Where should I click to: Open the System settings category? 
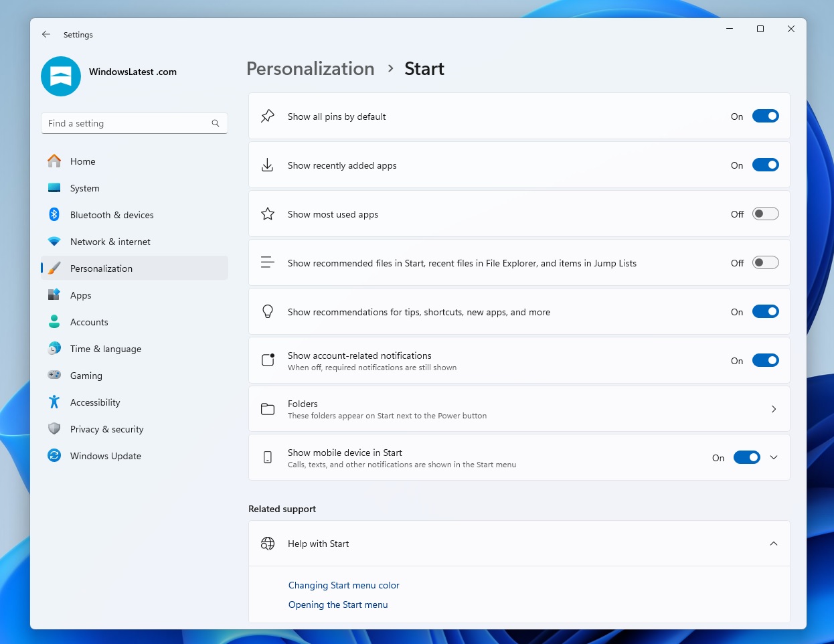(x=85, y=188)
